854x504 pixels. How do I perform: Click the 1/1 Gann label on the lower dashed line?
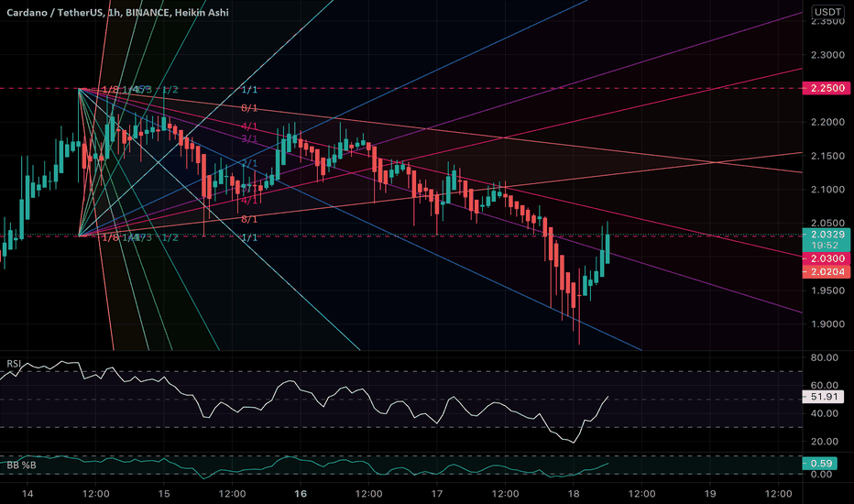tap(249, 237)
